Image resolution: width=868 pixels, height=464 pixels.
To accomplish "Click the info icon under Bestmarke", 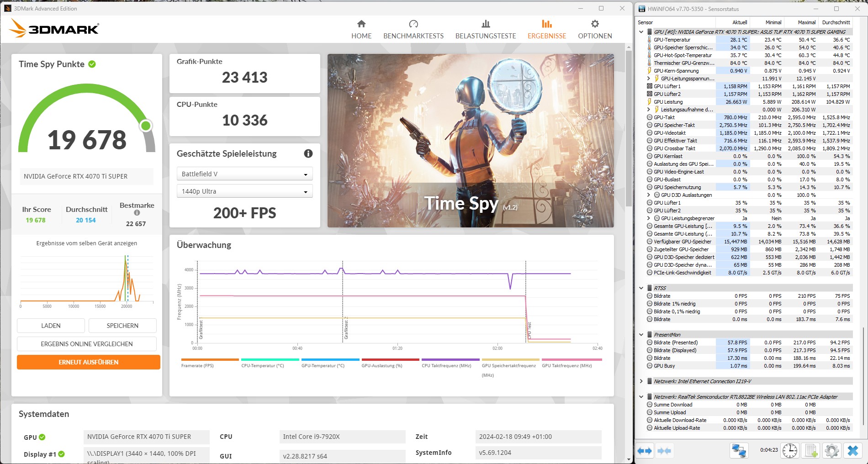I will 137,213.
